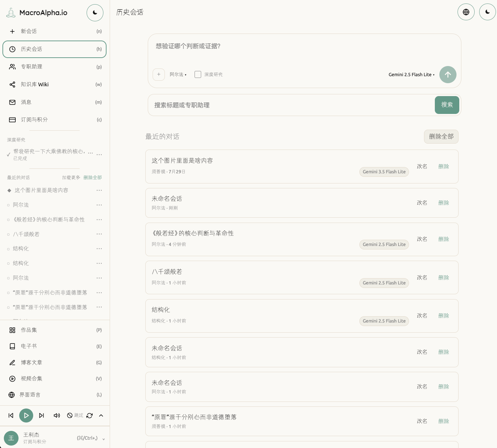
Task: Open 知识库 Wiki from the sidebar
Action: pyautogui.click(x=54, y=85)
